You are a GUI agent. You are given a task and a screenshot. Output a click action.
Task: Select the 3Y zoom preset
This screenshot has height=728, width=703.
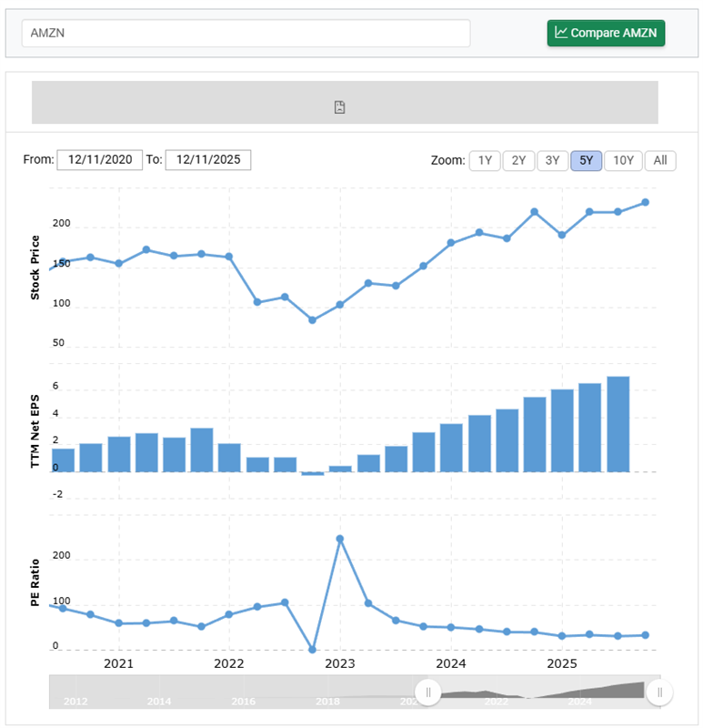(x=552, y=160)
